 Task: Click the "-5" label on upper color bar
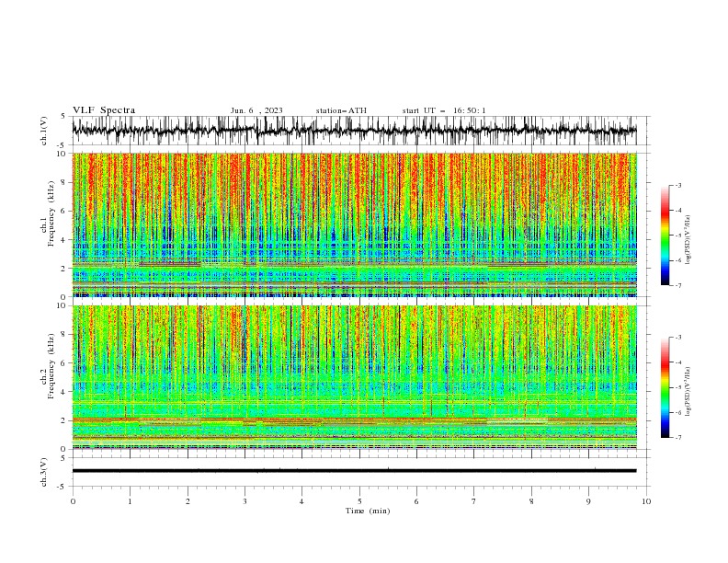pyautogui.click(x=677, y=236)
